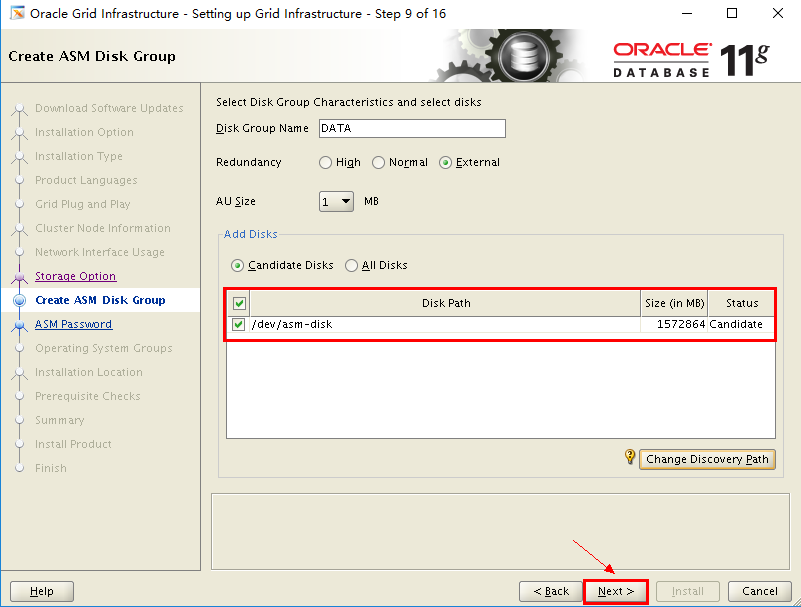Click Prerequisite Checks step in sidebar

pos(87,396)
